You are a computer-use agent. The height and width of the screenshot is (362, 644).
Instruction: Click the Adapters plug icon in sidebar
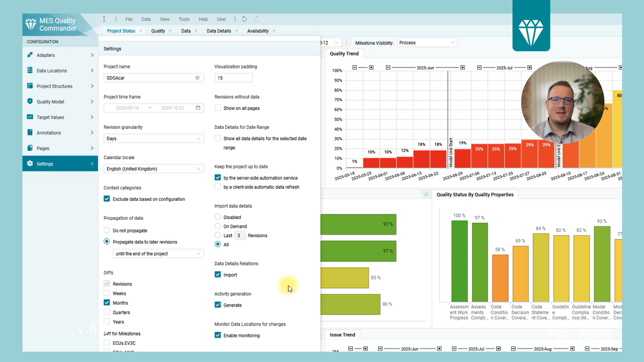pos(30,55)
